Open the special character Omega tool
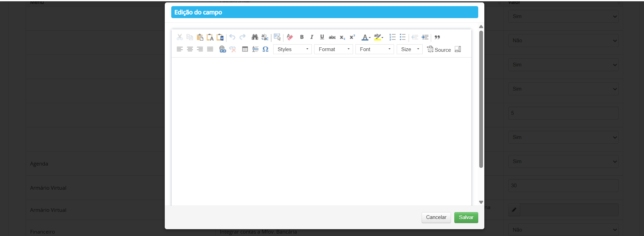The image size is (644, 236). pyautogui.click(x=265, y=49)
